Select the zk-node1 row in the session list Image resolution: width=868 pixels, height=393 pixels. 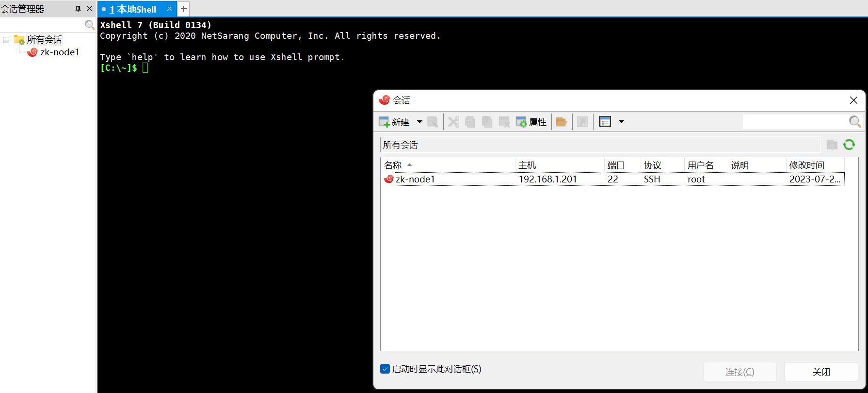613,179
